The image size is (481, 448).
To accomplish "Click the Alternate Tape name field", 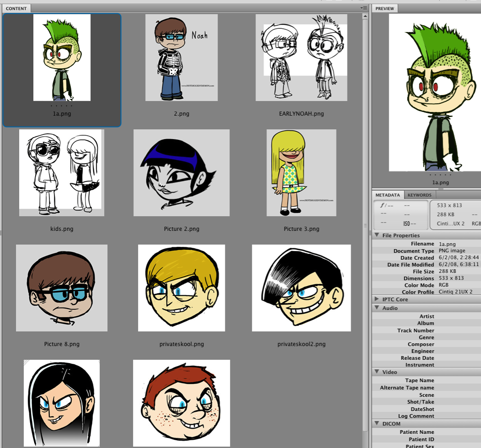I will click(x=427, y=388).
